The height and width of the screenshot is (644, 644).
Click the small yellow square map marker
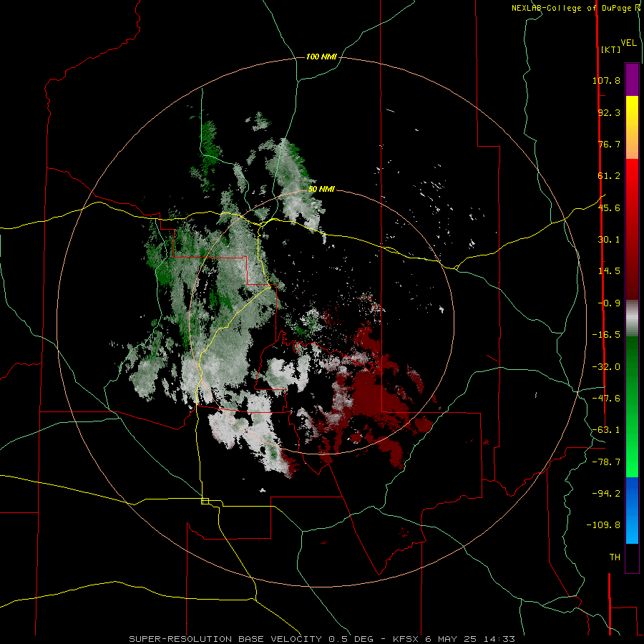click(x=205, y=501)
